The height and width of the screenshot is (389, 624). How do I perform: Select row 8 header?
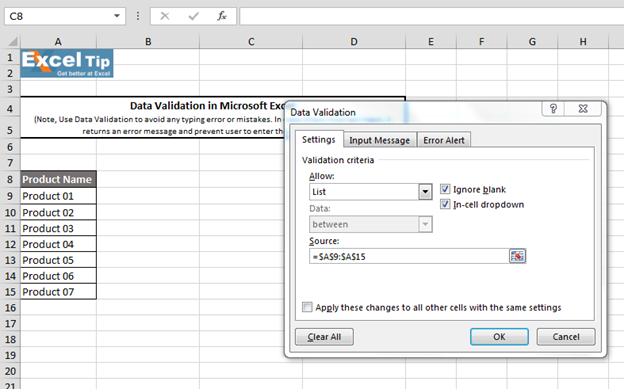click(10, 179)
